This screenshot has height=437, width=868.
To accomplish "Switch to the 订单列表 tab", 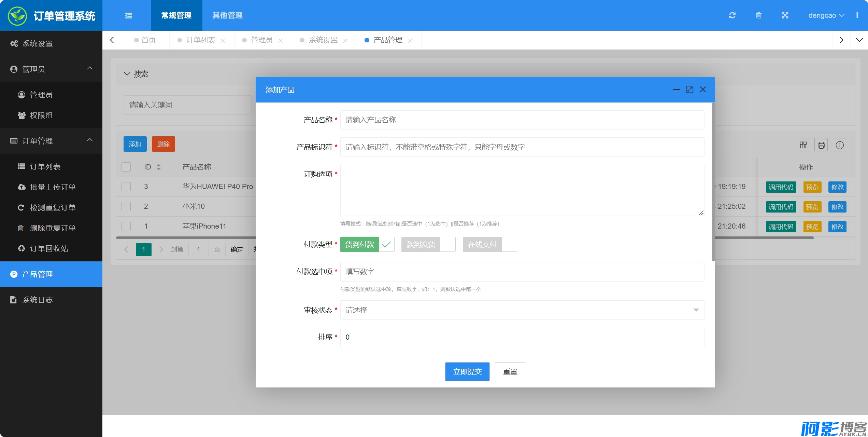I will point(200,40).
